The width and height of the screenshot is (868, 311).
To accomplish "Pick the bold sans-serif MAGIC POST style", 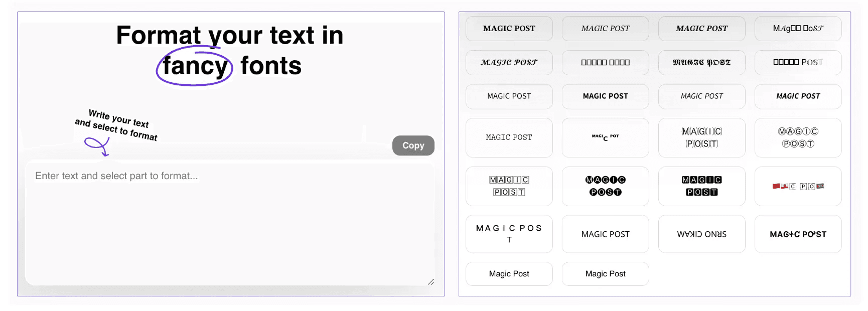I will click(605, 96).
